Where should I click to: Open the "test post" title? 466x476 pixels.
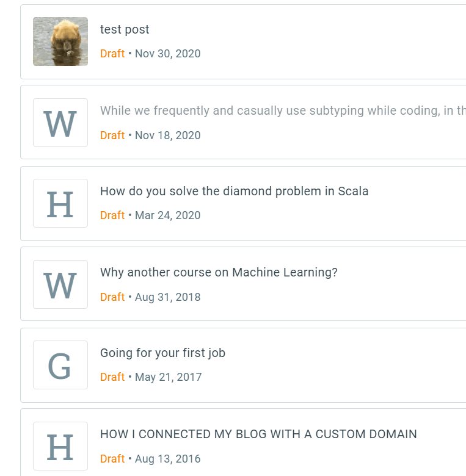click(125, 29)
